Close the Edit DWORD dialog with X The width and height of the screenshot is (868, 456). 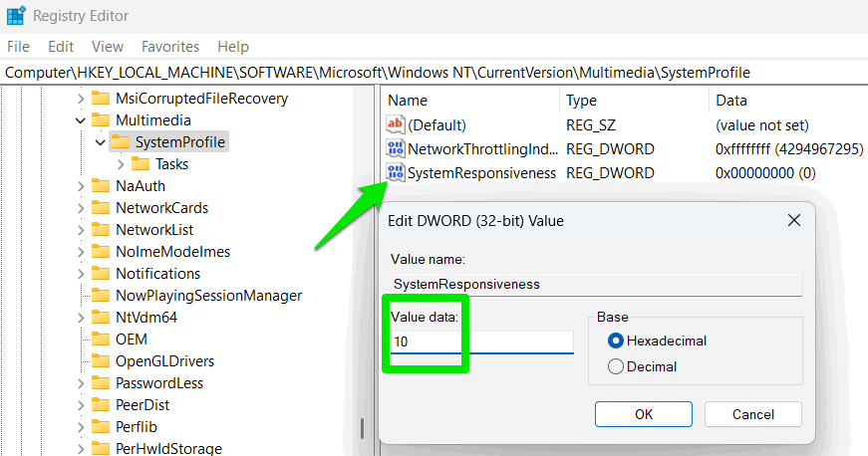click(793, 220)
